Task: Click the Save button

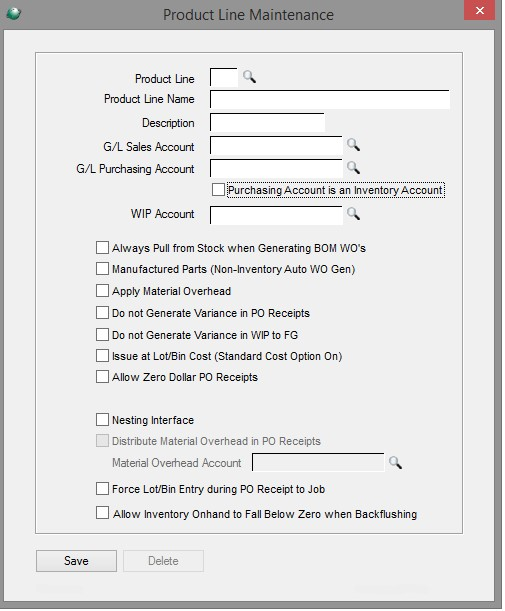Action: click(76, 561)
